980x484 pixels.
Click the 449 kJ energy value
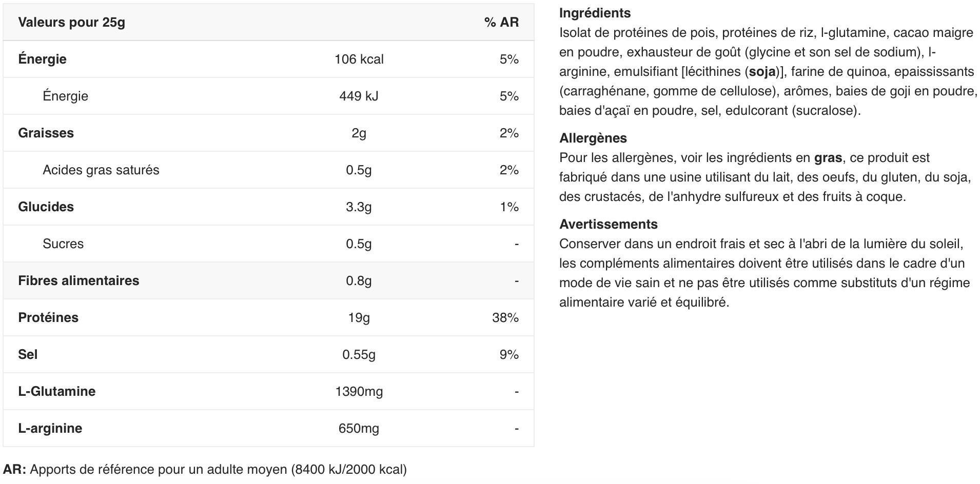click(x=359, y=96)
